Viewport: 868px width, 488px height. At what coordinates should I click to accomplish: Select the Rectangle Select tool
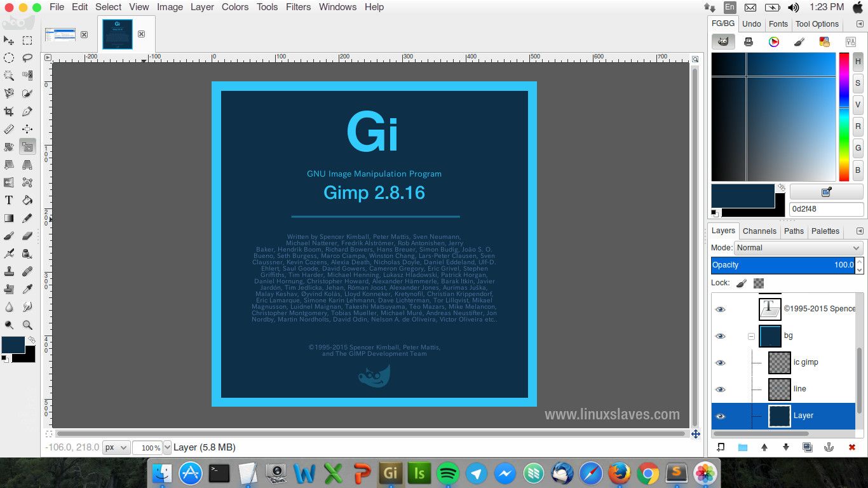point(27,41)
